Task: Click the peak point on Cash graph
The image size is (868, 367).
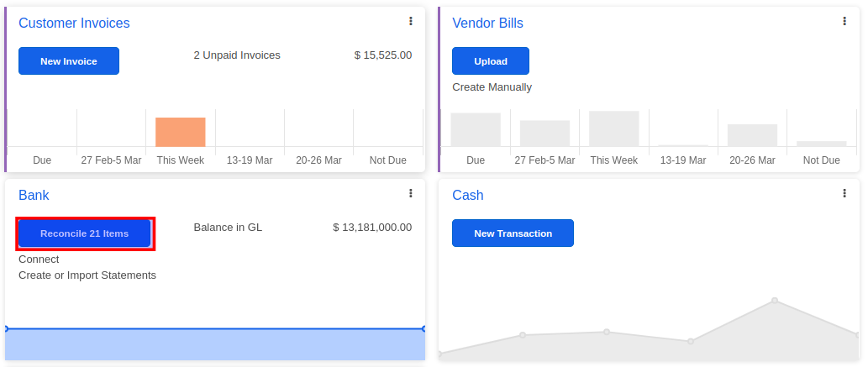Action: 774,301
